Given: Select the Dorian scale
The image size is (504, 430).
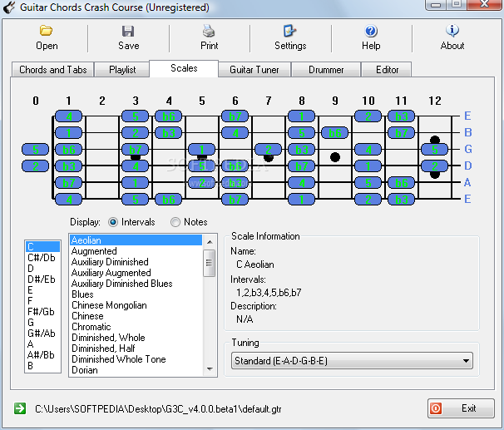Looking at the screenshot, I should coord(136,370).
